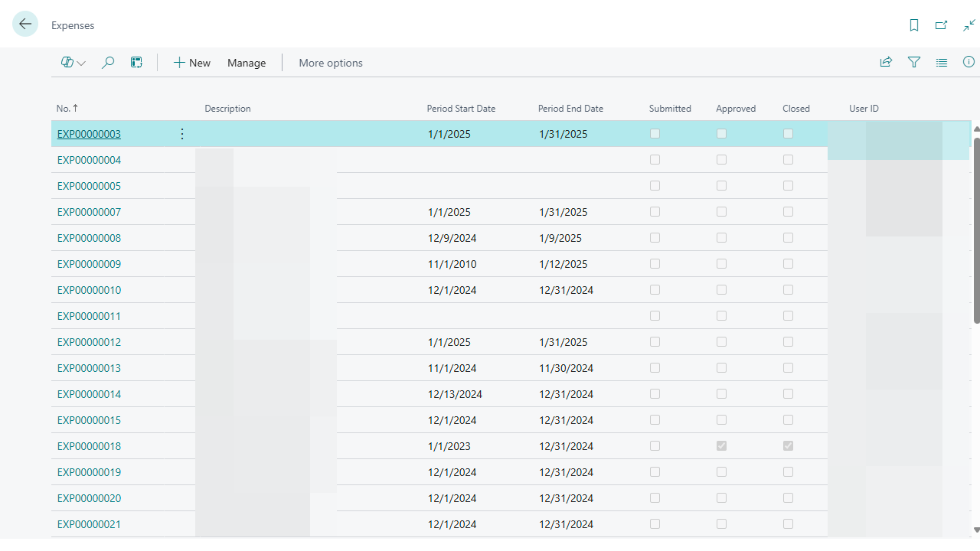Select end date 12/31/2024 in EXP00000010 row

pyautogui.click(x=567, y=290)
